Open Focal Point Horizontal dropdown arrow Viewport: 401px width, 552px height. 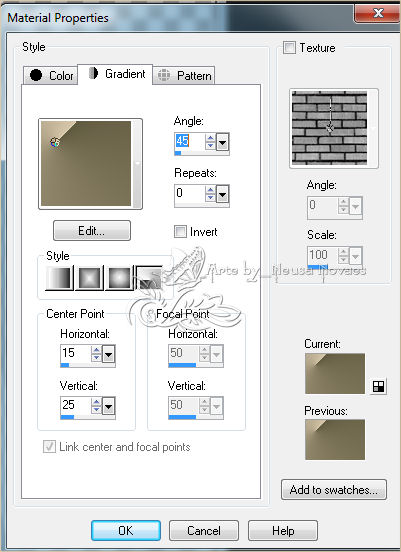[217, 355]
